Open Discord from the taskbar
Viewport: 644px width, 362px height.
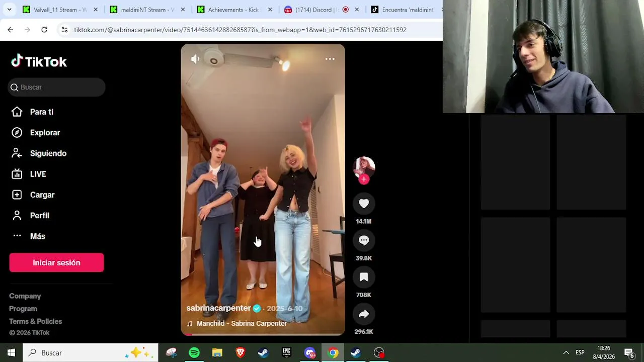(309, 353)
